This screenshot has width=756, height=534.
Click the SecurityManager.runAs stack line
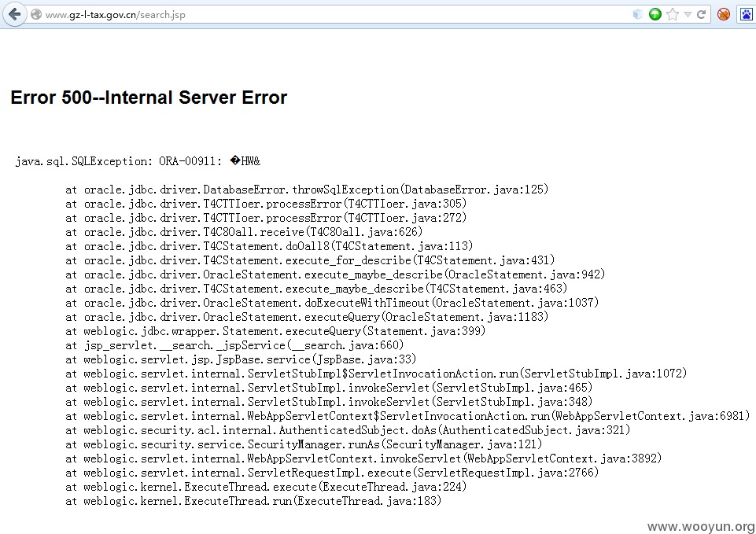304,444
